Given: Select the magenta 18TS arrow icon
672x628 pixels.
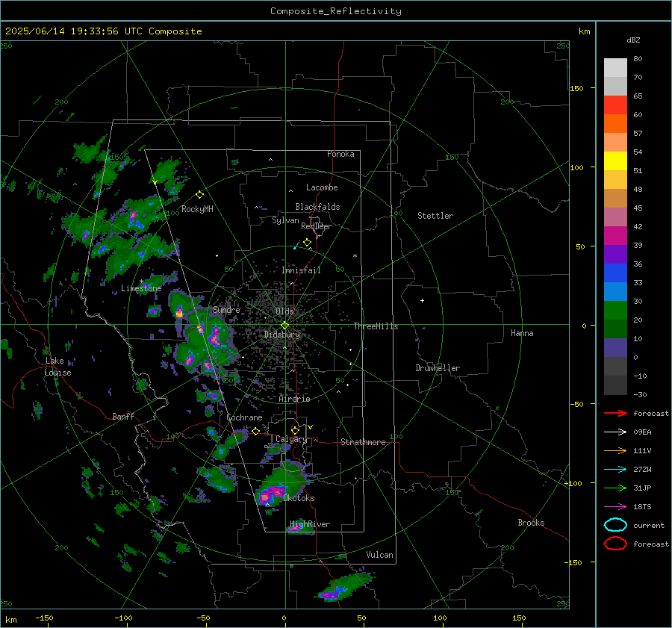Looking at the screenshot, I should [615, 507].
